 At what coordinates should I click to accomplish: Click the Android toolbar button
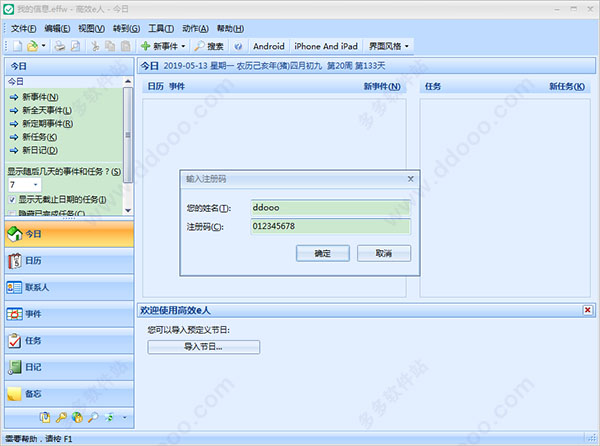tap(269, 46)
